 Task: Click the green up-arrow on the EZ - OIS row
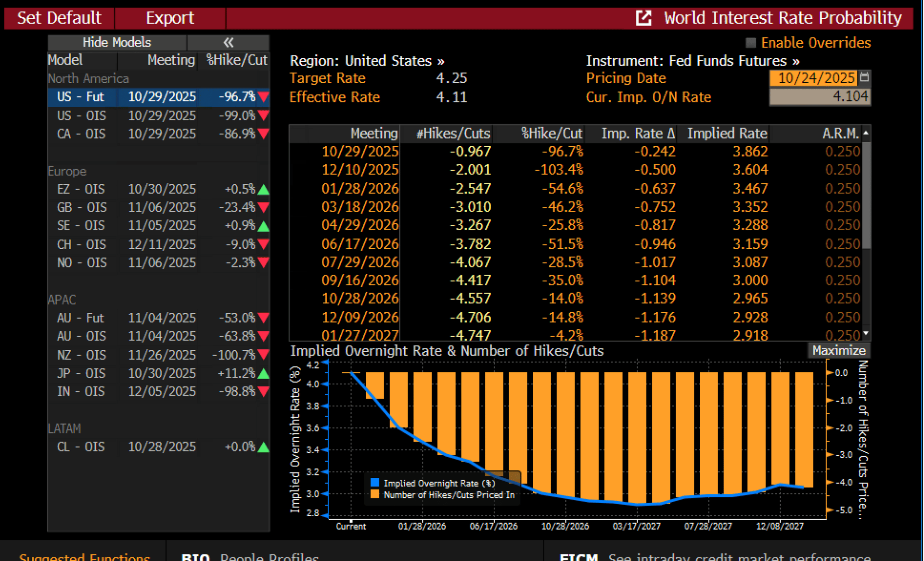(263, 190)
